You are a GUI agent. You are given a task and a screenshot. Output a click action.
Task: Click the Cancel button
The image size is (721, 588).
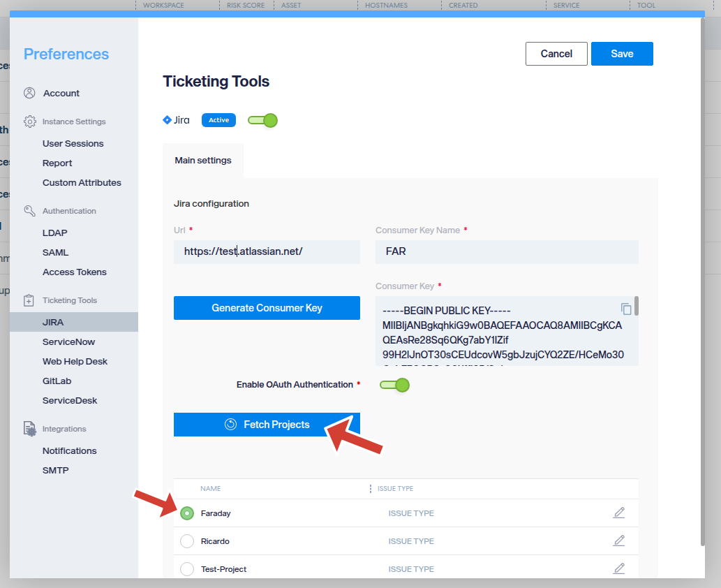556,54
